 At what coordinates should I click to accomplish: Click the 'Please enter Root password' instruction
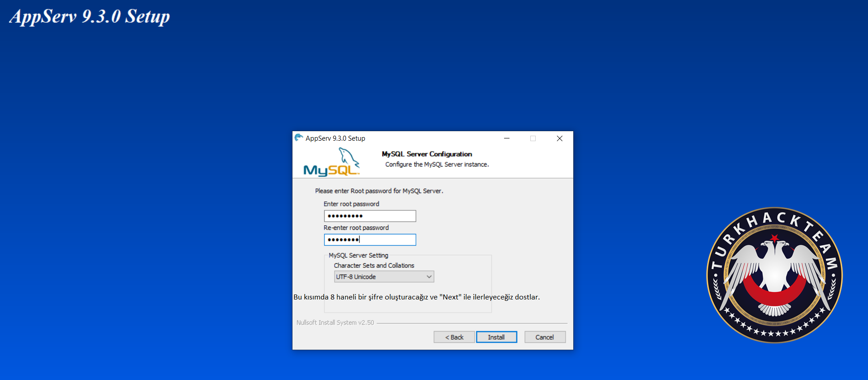pyautogui.click(x=379, y=191)
